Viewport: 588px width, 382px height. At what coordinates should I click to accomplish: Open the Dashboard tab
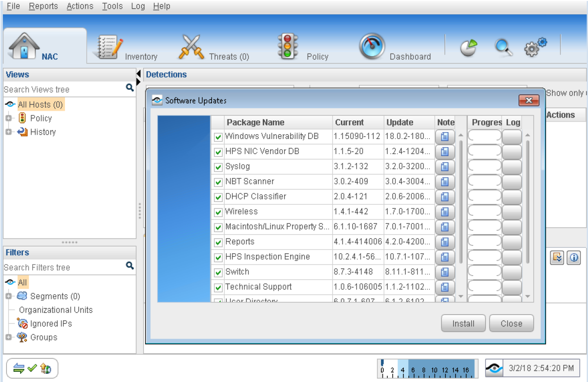pos(395,47)
